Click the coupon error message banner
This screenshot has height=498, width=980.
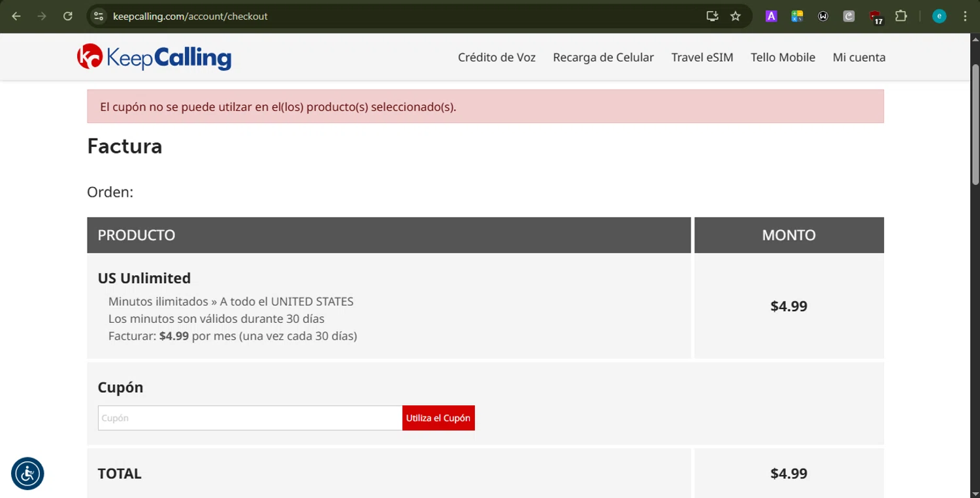pyautogui.click(x=485, y=107)
